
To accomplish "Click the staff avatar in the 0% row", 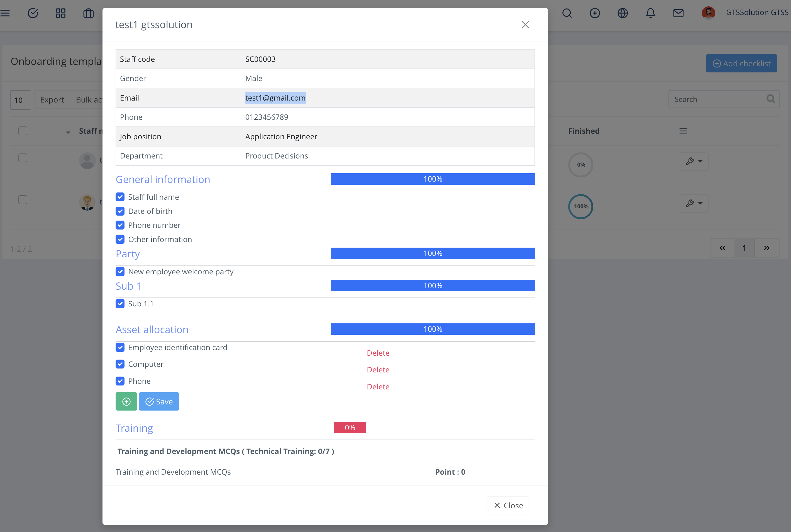I will pos(87,160).
